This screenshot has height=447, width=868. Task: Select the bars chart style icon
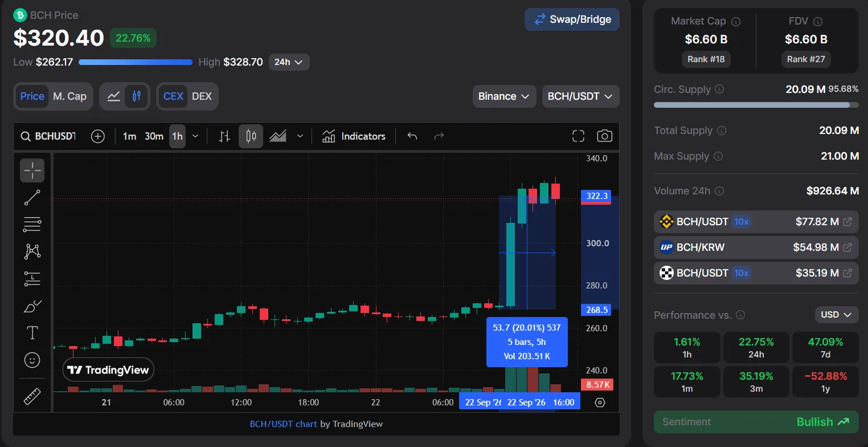coord(224,136)
